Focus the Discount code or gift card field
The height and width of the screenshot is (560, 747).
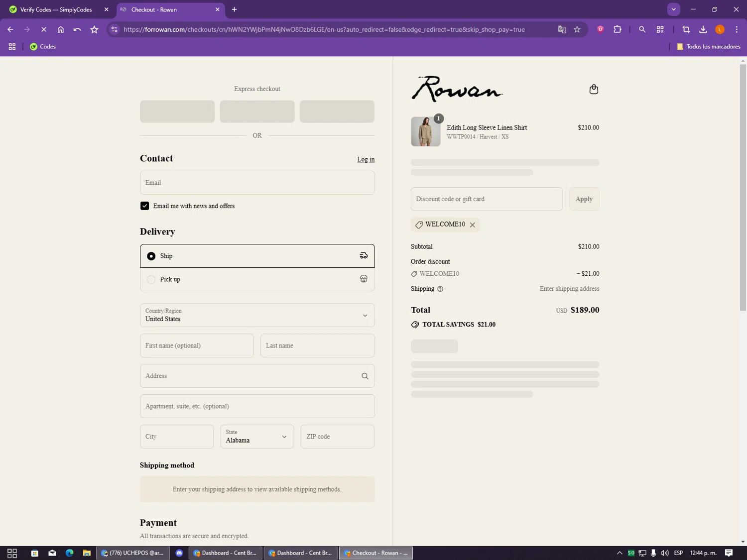487,199
